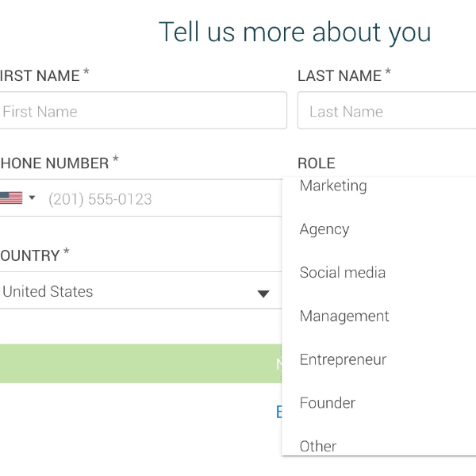Choose the Management role option
The width and height of the screenshot is (476, 476).
(344, 316)
